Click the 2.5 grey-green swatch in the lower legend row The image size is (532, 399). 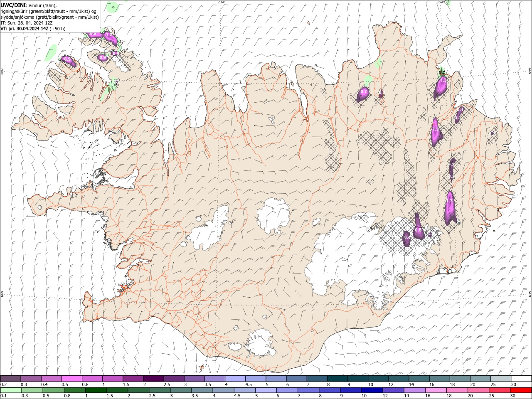pyautogui.click(x=160, y=390)
